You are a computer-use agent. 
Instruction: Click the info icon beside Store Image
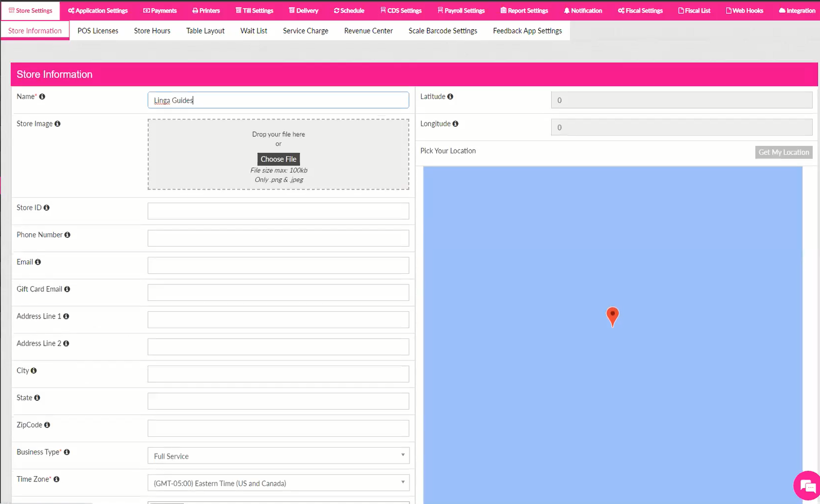pos(57,124)
